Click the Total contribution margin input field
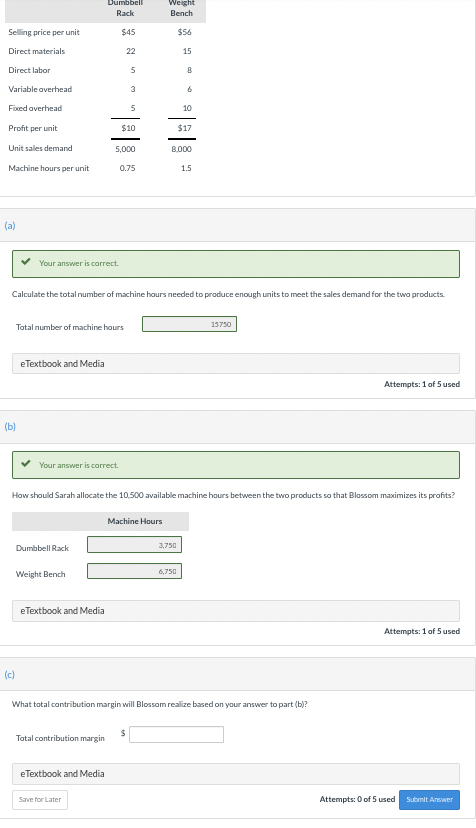The height and width of the screenshot is (828, 476). click(x=176, y=735)
